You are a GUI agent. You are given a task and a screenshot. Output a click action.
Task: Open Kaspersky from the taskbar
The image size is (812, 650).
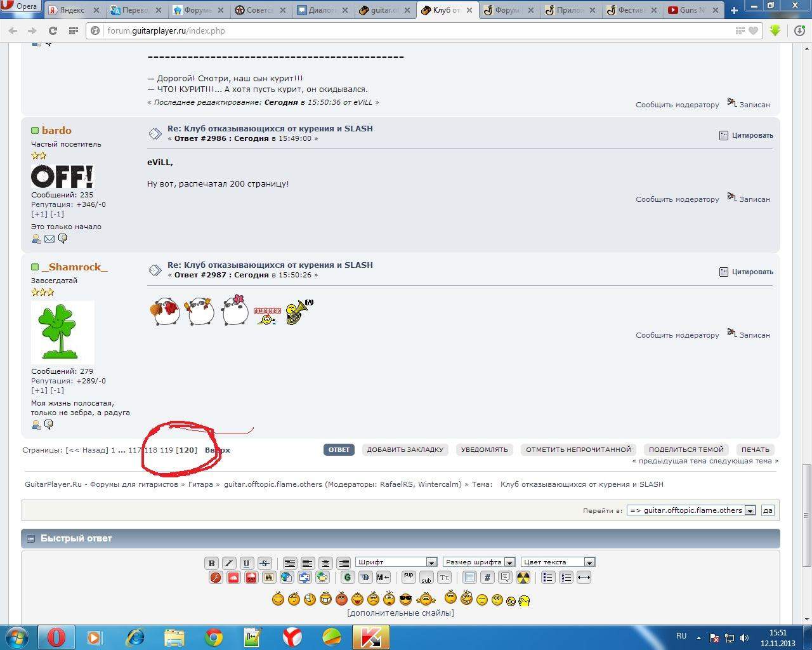tap(370, 637)
